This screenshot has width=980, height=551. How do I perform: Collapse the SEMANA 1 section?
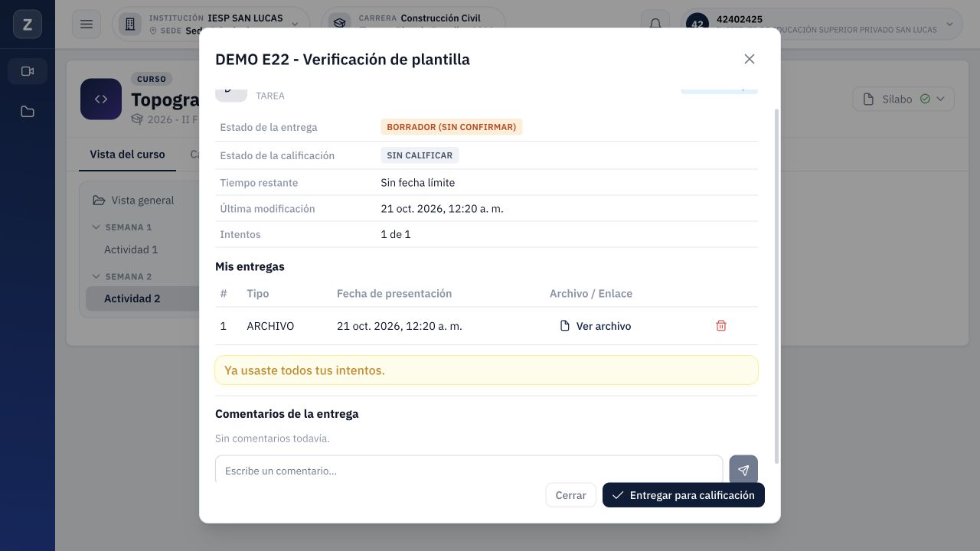122,227
